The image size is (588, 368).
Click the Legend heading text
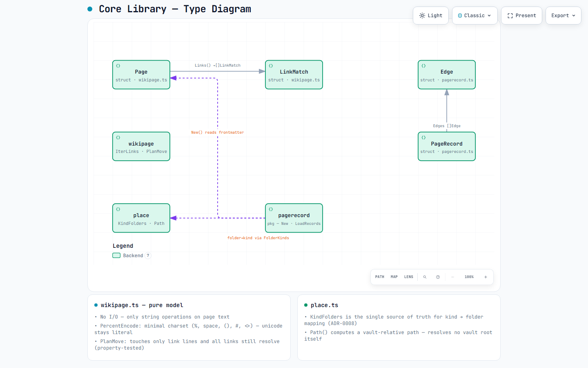[x=123, y=246]
